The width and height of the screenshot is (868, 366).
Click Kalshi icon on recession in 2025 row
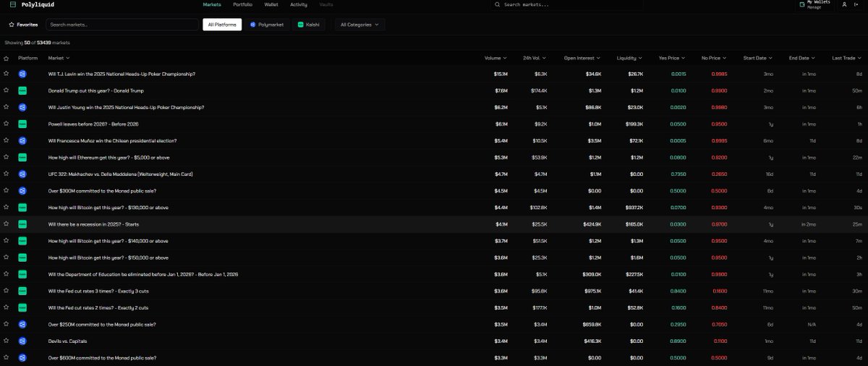coord(22,224)
